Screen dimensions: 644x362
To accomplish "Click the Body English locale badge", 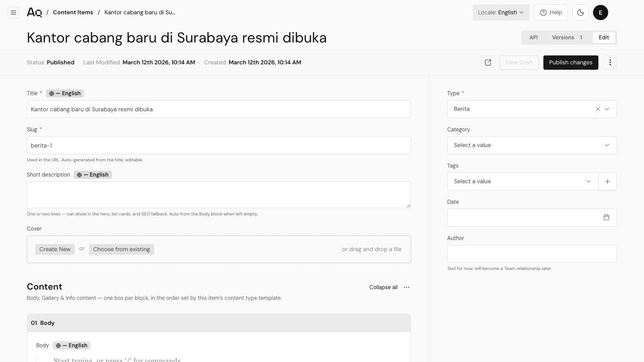I will point(72,345).
